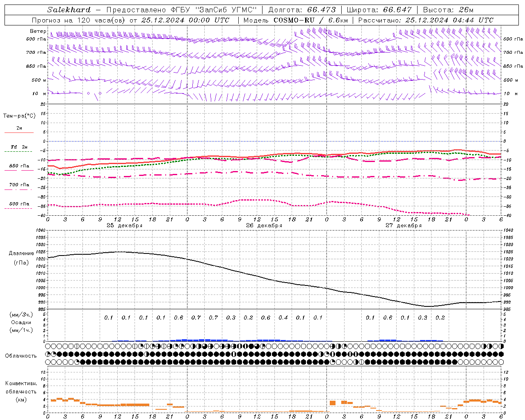Click the 'Долгота: 66.473' longitude value
Image resolution: width=525 pixels, height=420 pixels.
302,10
